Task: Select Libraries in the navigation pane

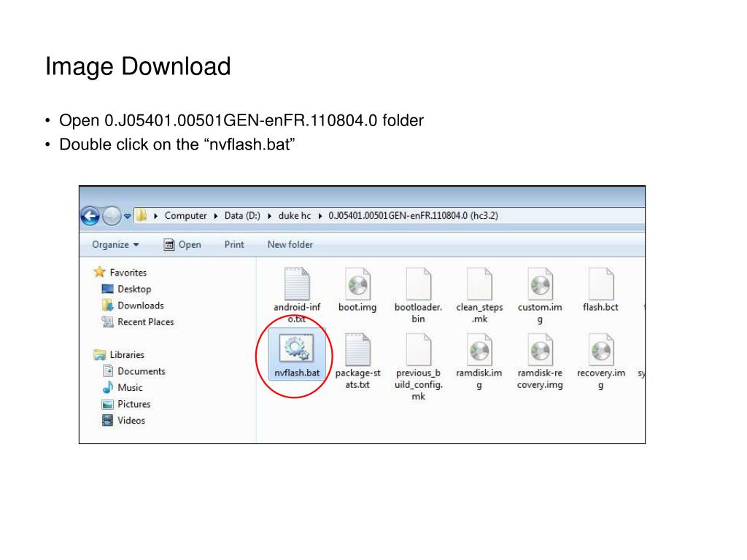Action: (127, 355)
